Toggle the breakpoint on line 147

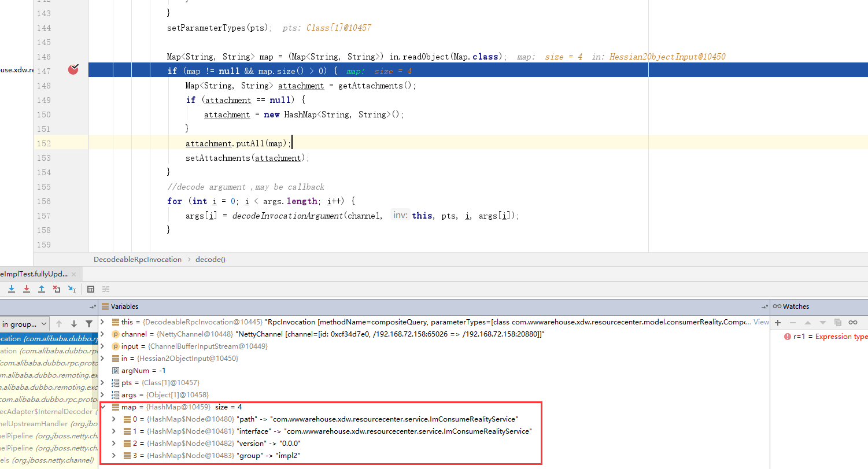click(x=73, y=69)
